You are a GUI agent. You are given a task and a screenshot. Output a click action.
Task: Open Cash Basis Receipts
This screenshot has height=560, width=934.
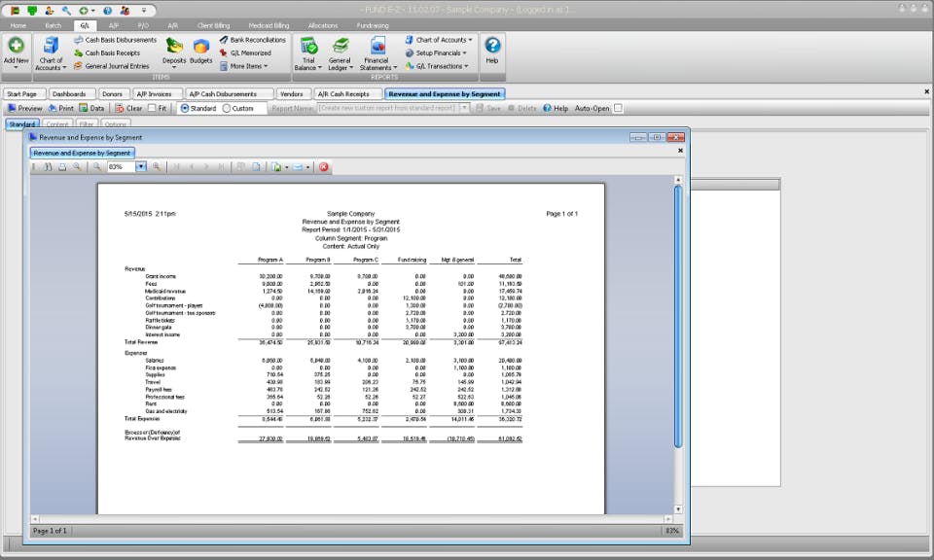point(107,52)
